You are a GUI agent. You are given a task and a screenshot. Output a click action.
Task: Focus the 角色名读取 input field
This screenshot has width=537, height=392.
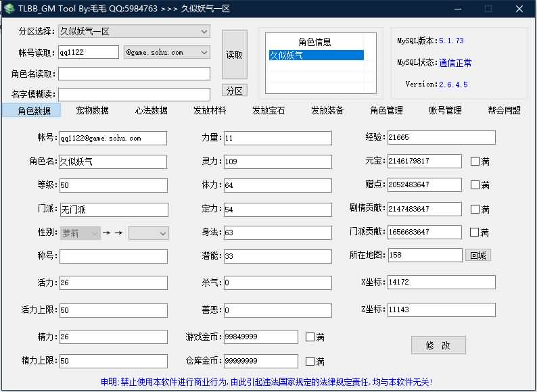(x=134, y=74)
